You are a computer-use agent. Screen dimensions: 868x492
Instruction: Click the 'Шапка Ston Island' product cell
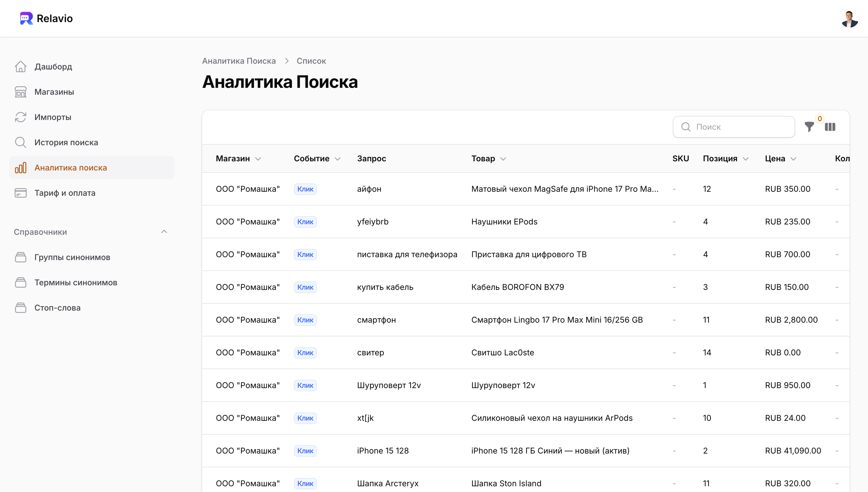pyautogui.click(x=506, y=484)
